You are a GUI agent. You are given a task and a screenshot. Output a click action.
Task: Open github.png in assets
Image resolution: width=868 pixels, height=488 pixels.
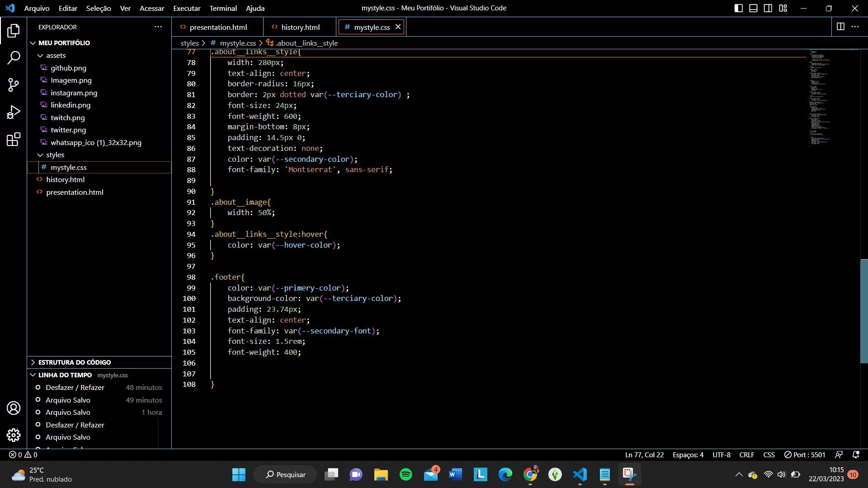click(x=68, y=68)
